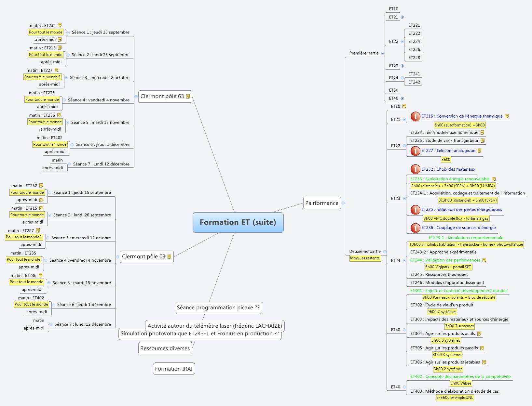Click the Modules restants yellow label
The width and height of the screenshot is (532, 406).
(x=365, y=258)
